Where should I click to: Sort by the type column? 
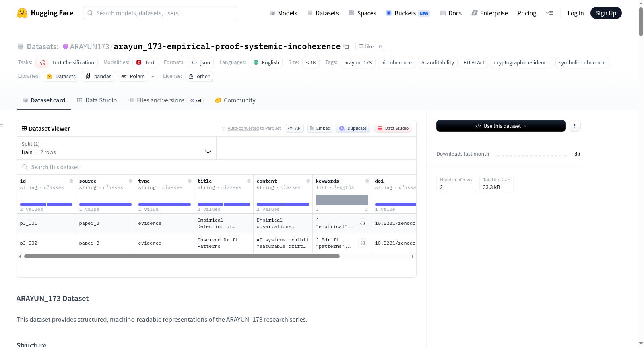[190, 181]
